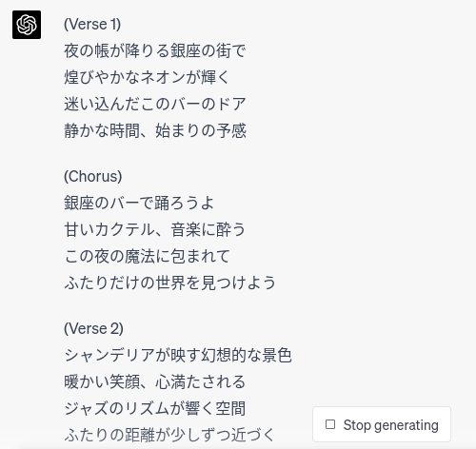Click the (Chorus) heading
This screenshot has width=476, height=449.
click(x=93, y=176)
